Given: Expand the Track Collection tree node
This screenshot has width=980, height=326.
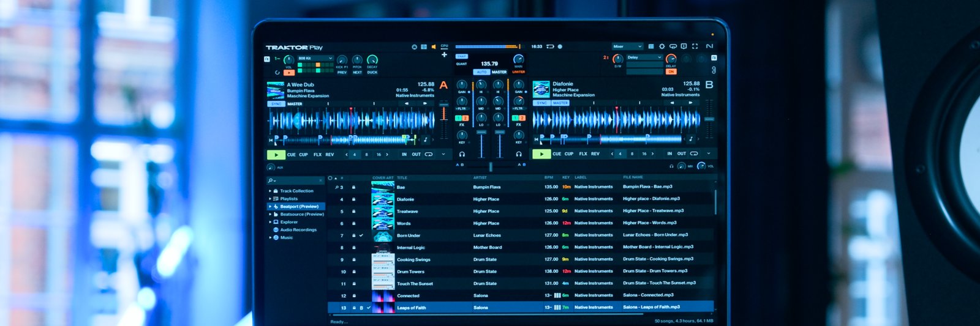Looking at the screenshot, I should (270, 191).
